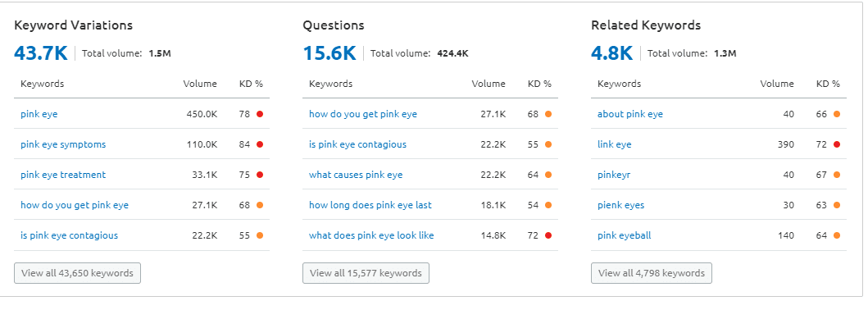The width and height of the screenshot is (868, 310).
Task: Open 'how long does pink eye last' link
Action: coord(370,205)
